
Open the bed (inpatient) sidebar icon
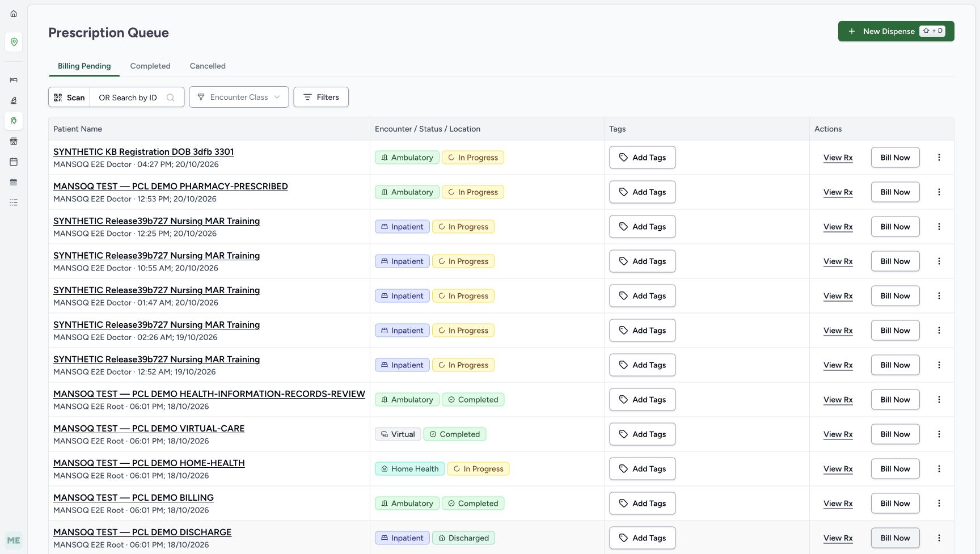coord(14,80)
